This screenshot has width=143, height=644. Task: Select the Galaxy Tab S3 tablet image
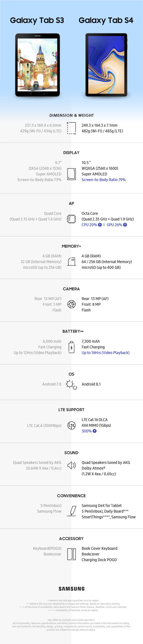pyautogui.click(x=37, y=65)
